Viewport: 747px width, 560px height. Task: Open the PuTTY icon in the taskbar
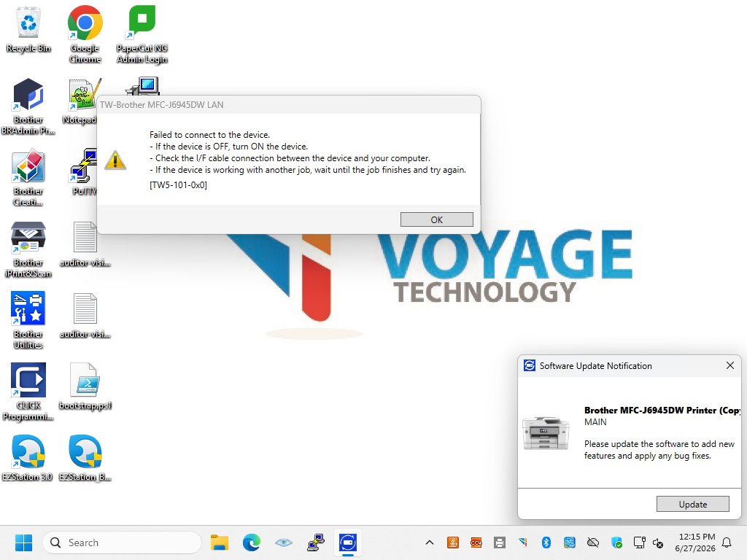316,542
